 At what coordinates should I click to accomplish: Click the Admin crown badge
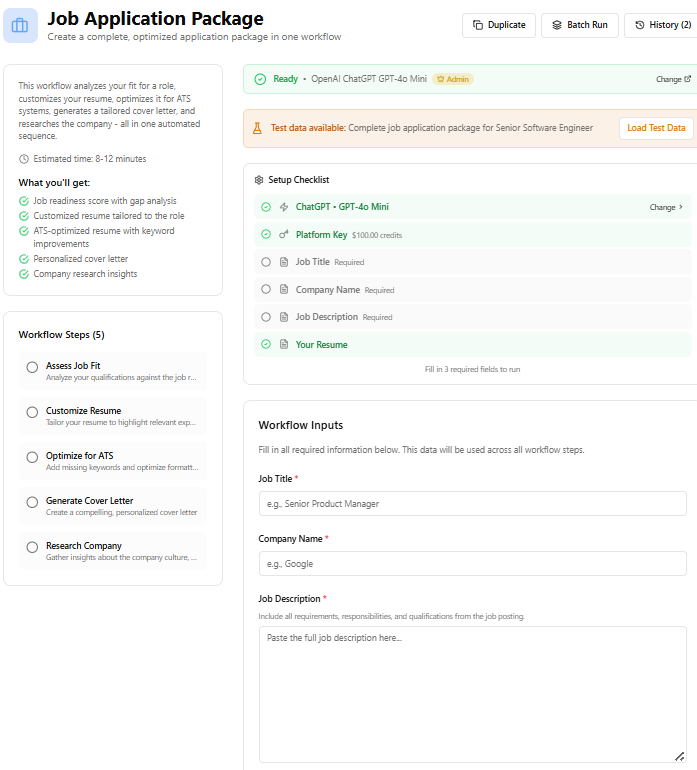pyautogui.click(x=453, y=79)
